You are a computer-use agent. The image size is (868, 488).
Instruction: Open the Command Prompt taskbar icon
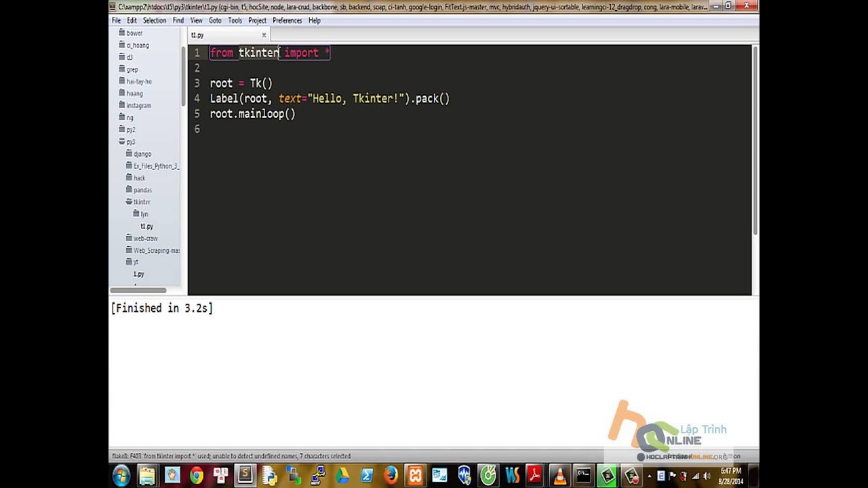(584, 475)
